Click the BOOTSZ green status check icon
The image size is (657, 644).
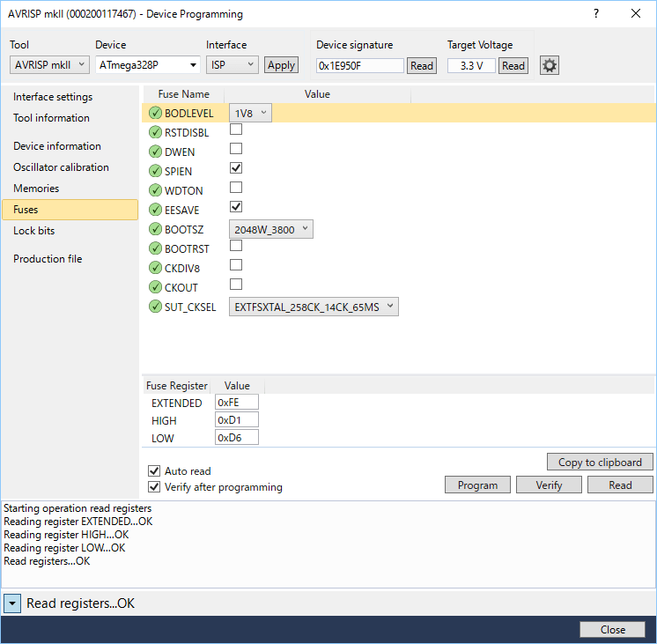pos(155,229)
